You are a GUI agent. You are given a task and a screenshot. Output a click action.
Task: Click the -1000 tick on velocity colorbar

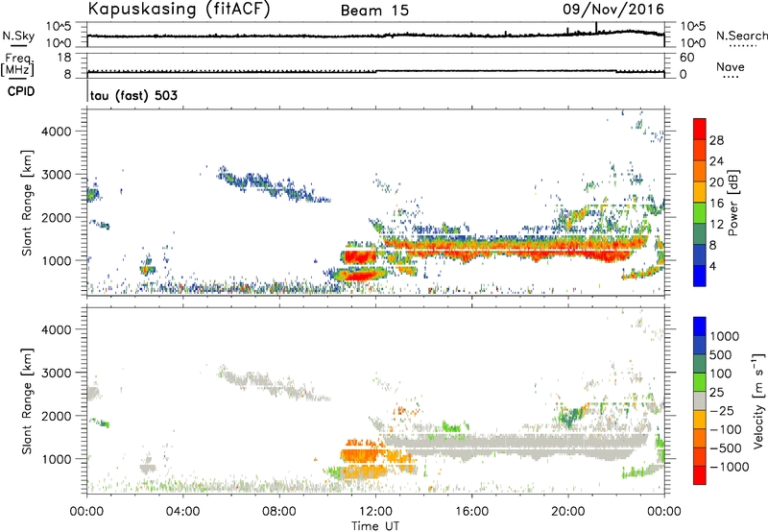click(729, 467)
